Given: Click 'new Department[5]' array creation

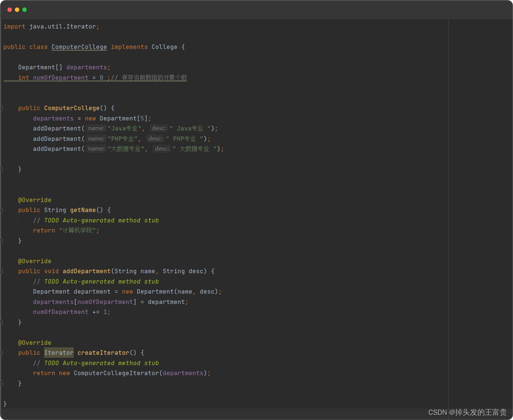Looking at the screenshot, I should 116,119.
